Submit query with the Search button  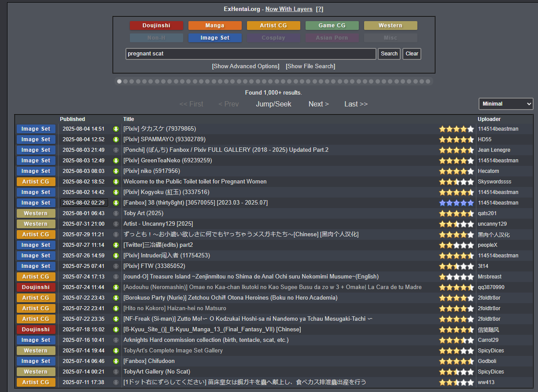389,54
